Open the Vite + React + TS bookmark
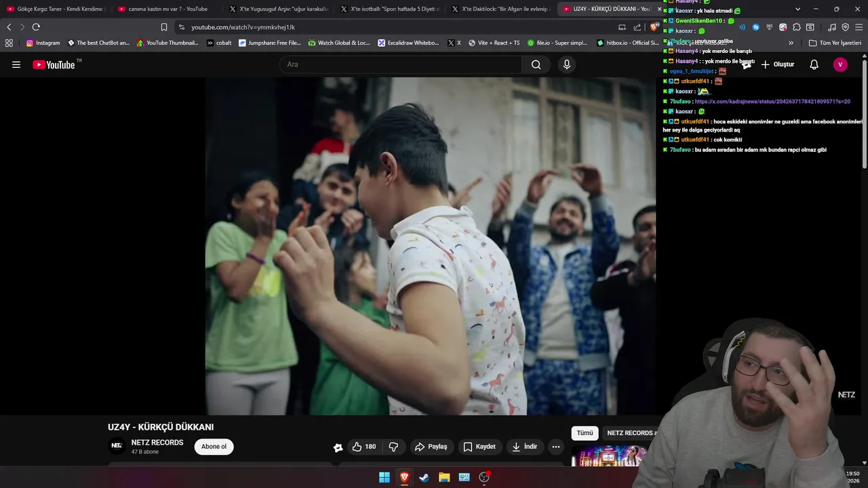The width and height of the screenshot is (868, 488). coord(494,43)
